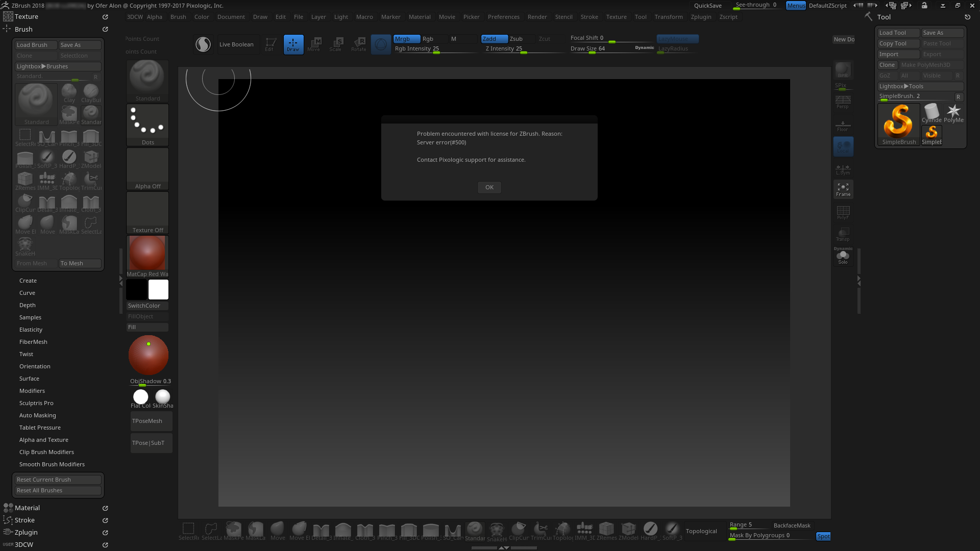The height and width of the screenshot is (551, 980).
Task: Open the Preferences menu
Action: click(x=503, y=17)
